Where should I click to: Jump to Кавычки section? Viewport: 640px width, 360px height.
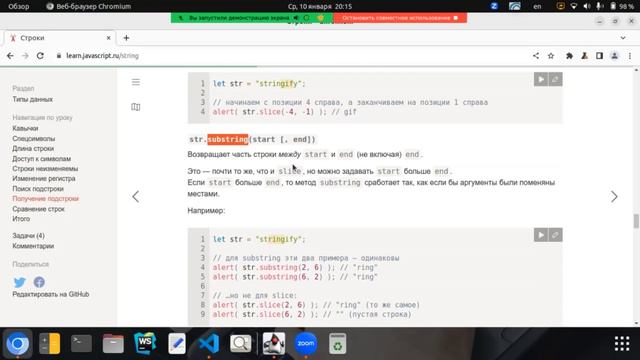click(25, 128)
